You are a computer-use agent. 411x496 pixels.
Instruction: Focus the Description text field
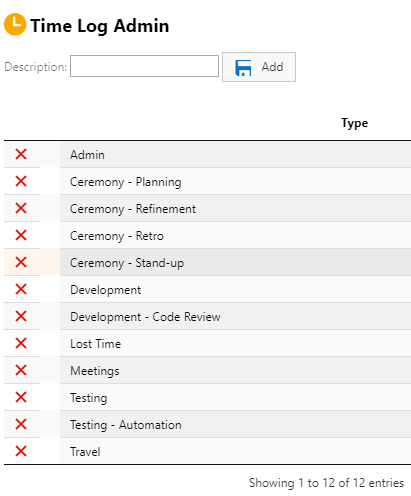click(144, 66)
